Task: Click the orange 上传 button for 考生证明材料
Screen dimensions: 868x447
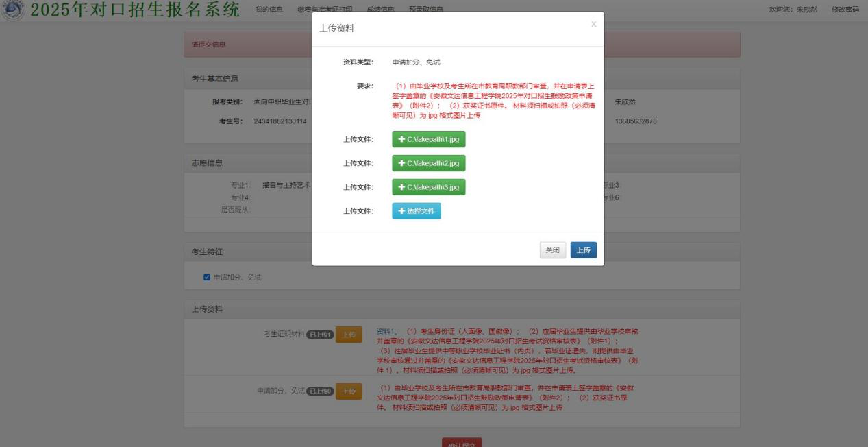Action: [x=349, y=335]
